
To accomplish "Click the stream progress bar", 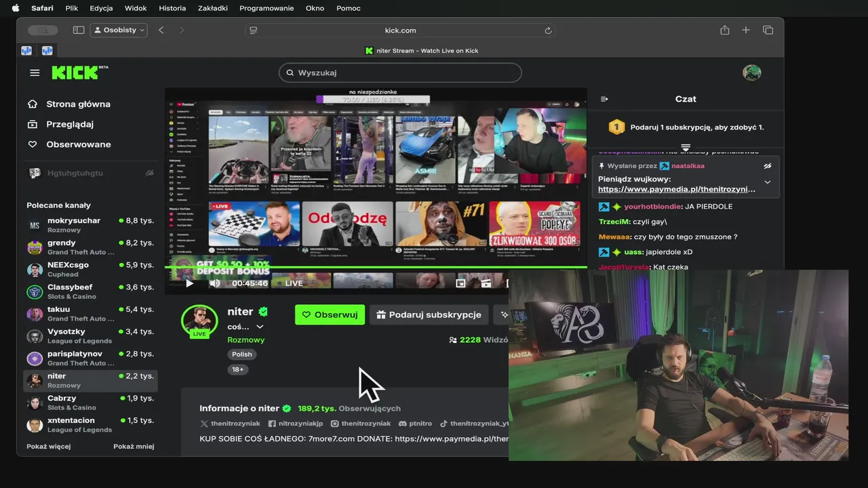I will (376, 267).
